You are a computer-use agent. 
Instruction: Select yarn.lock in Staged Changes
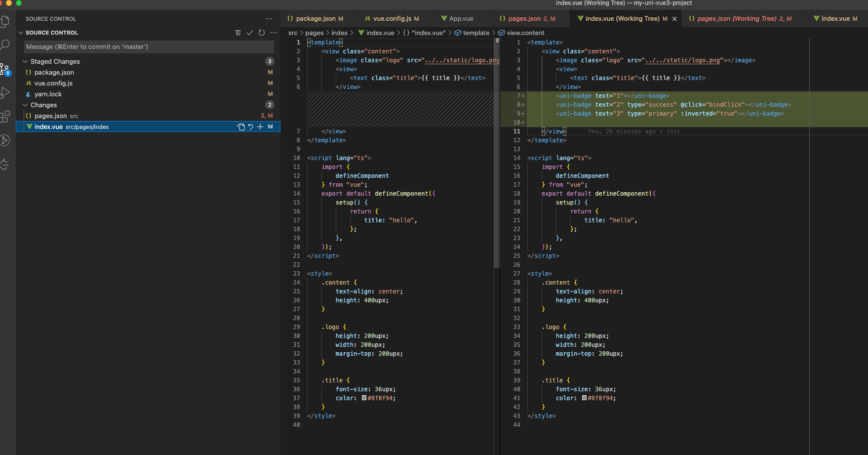tap(48, 94)
